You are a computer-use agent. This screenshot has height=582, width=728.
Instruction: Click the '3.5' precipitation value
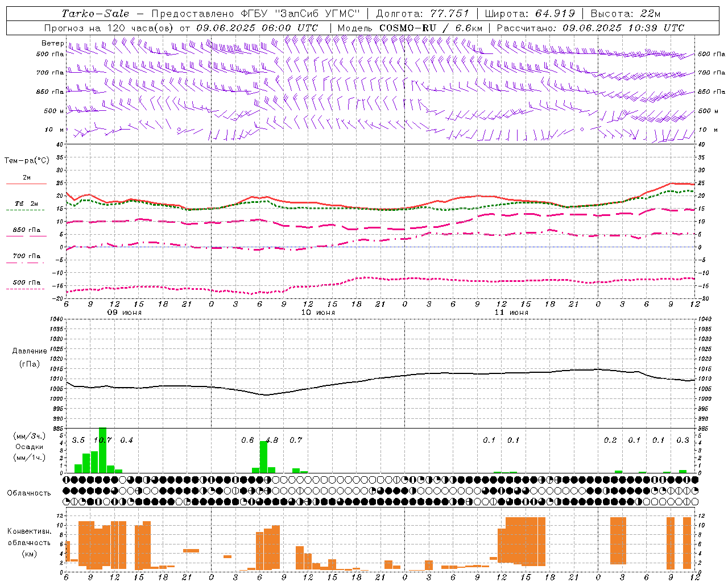click(78, 440)
